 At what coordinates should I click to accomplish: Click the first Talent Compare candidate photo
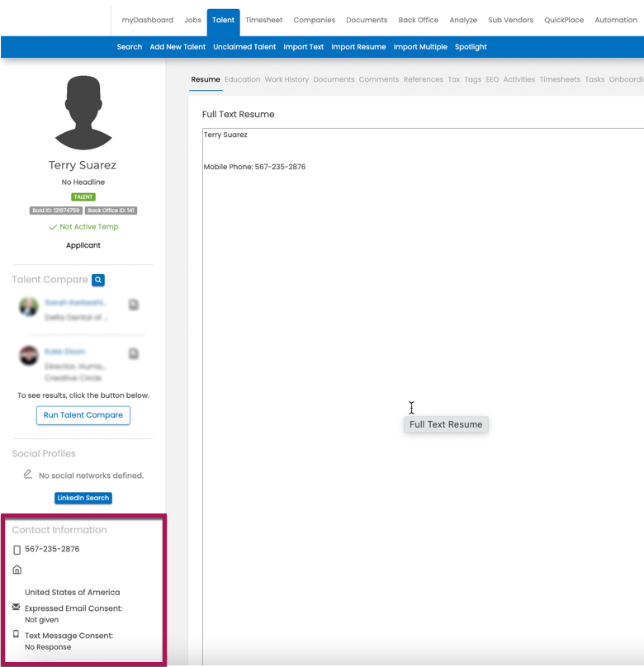[29, 307]
